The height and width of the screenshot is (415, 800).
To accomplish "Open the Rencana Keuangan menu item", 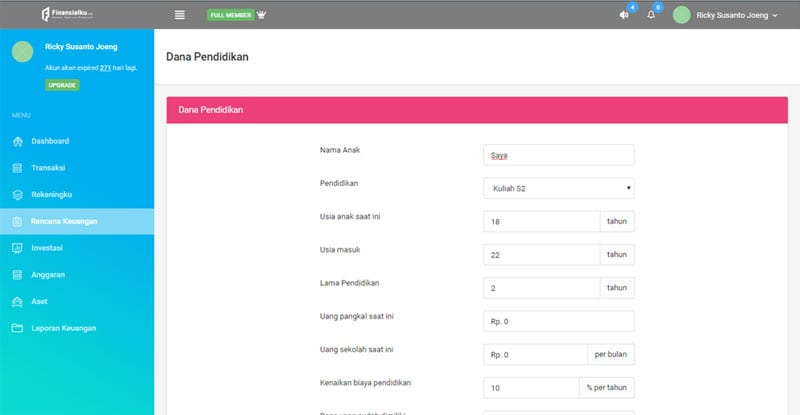I will click(x=64, y=221).
